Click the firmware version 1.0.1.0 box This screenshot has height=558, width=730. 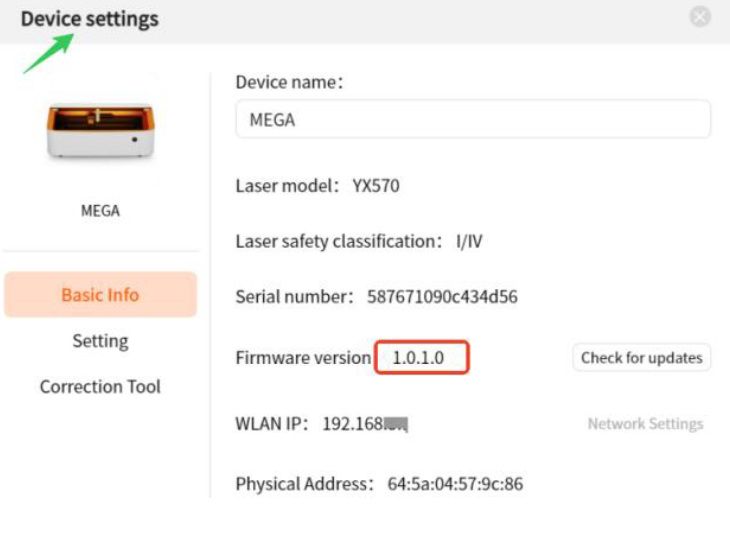point(422,357)
